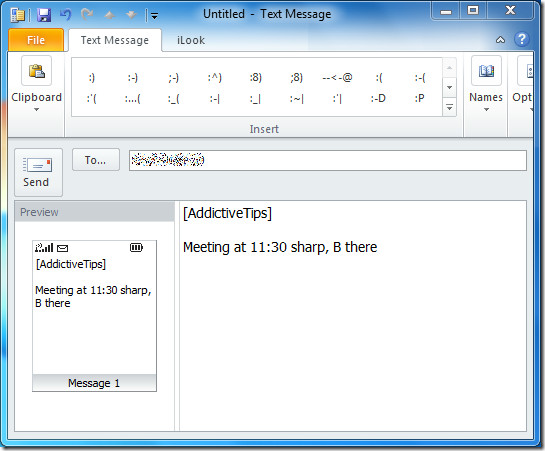Click the Next Item down arrow
The width and height of the screenshot is (545, 451).
(x=131, y=15)
